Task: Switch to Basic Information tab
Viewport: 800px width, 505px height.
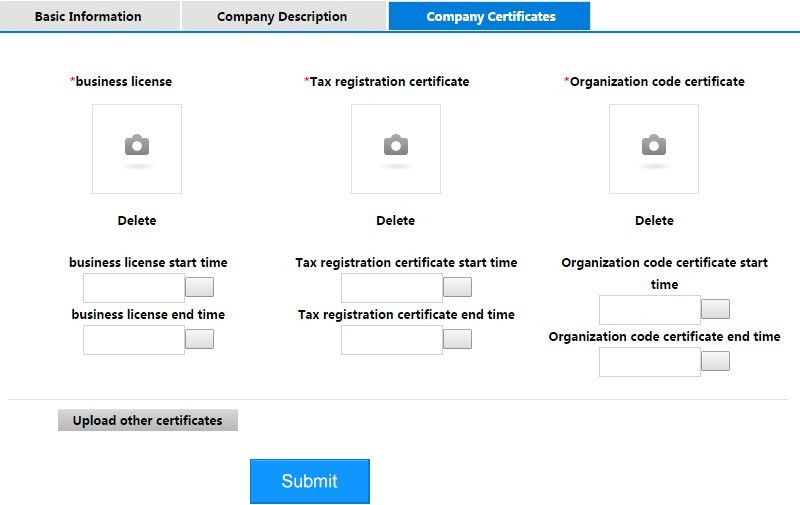Action: (x=89, y=16)
